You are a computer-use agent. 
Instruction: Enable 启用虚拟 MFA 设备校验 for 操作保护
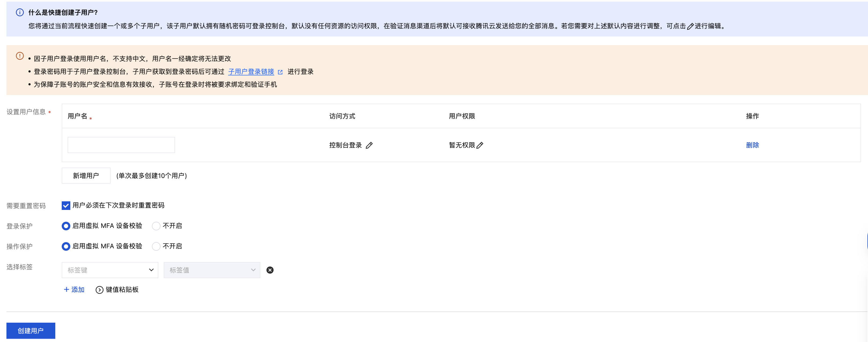(66, 246)
